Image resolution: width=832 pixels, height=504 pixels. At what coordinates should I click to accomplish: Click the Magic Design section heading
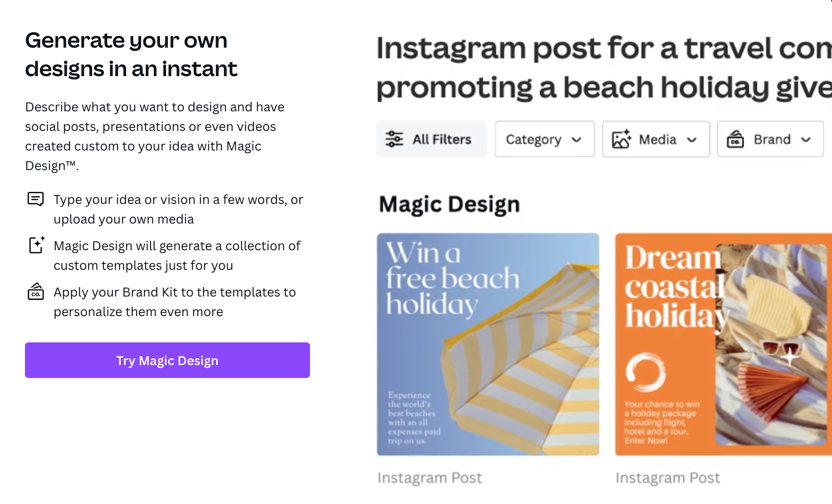450,204
